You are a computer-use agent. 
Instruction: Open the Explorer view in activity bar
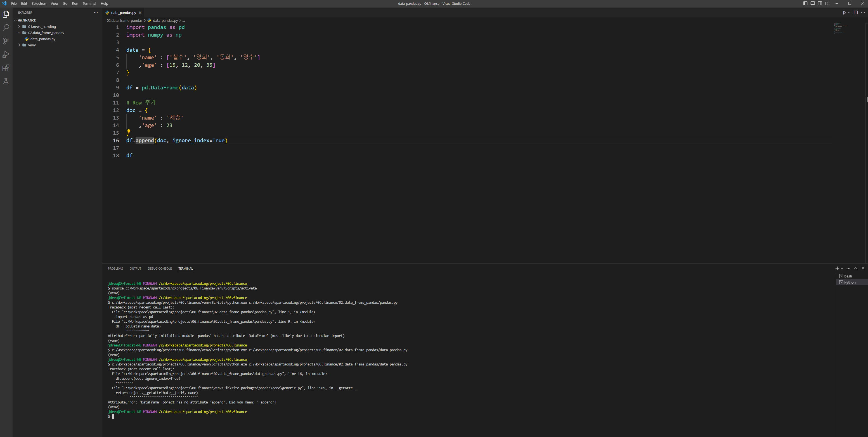click(x=6, y=14)
